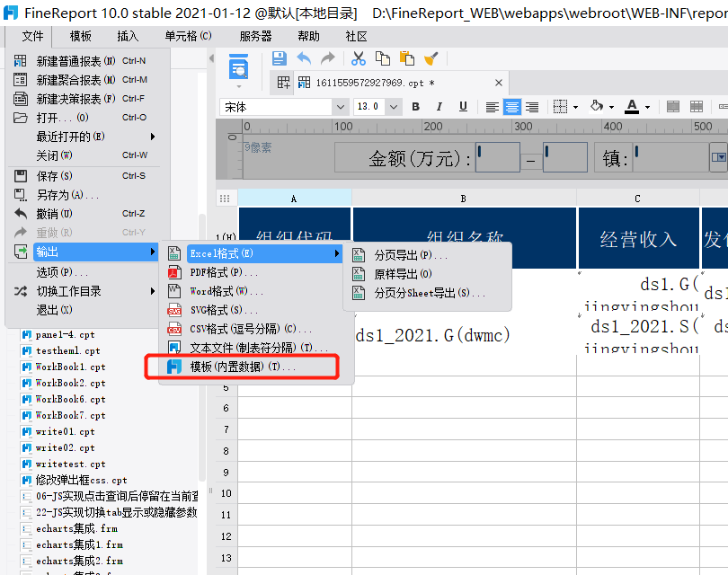Click the font color A swatch

point(632,107)
